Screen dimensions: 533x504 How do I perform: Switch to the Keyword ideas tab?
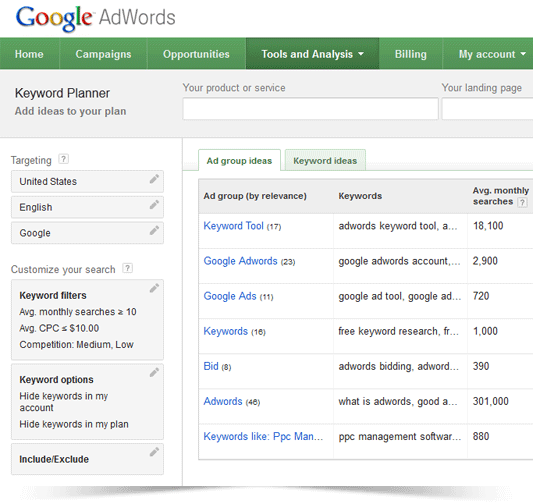pos(325,160)
